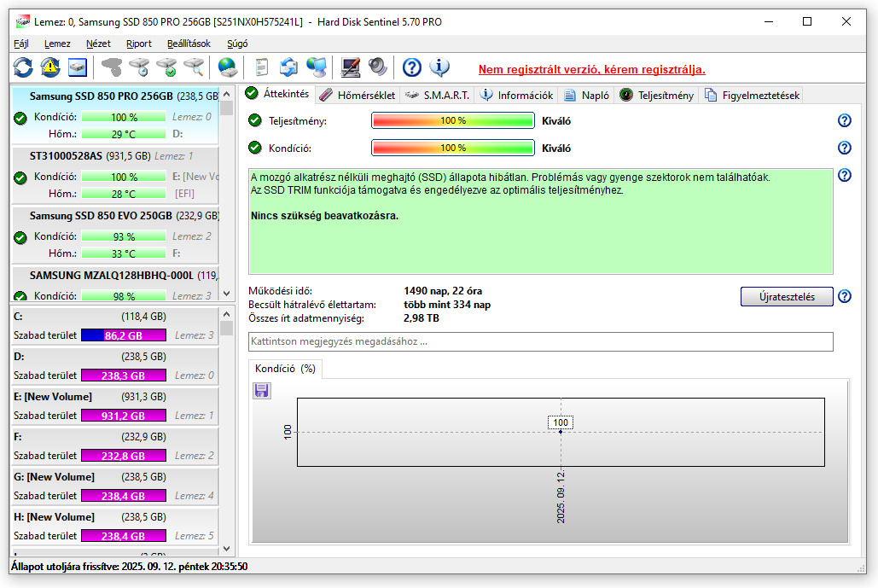Click the green check icon of Samsung 850 EVO

click(20, 238)
